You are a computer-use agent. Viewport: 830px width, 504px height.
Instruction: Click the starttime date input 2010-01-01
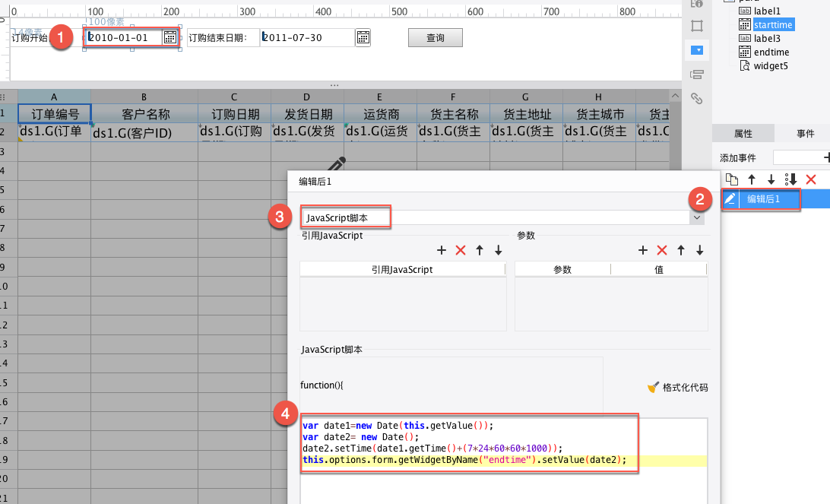point(123,37)
